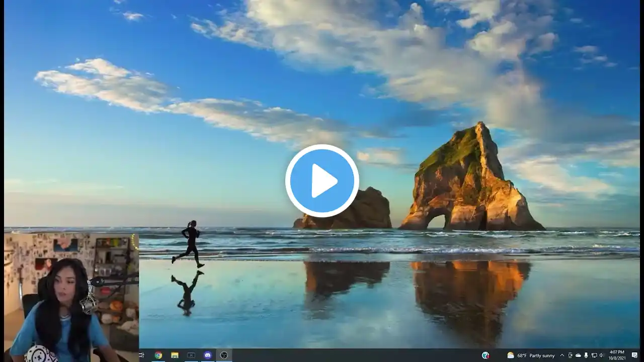The image size is (644, 362).
Task: Play the video with the center play button
Action: [322, 180]
